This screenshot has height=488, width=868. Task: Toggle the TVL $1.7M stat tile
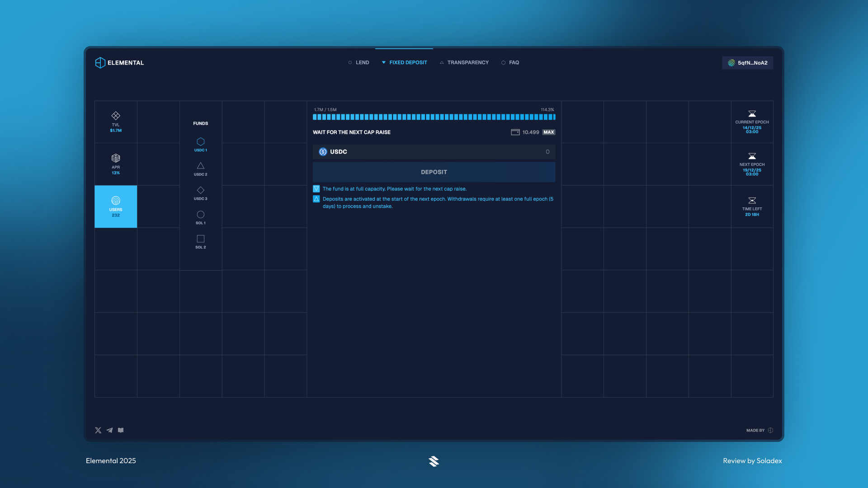115,122
